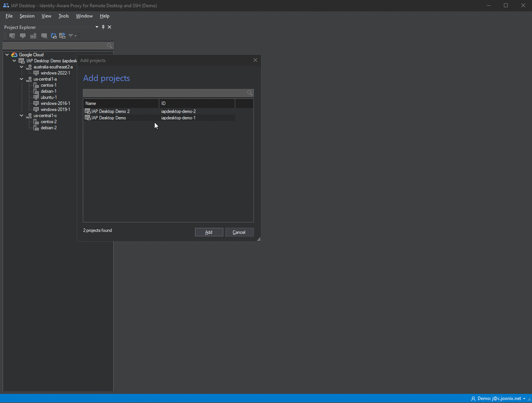
Task: Click the IAP Desktop Demo 2 project icon in list
Action: pyautogui.click(x=88, y=111)
